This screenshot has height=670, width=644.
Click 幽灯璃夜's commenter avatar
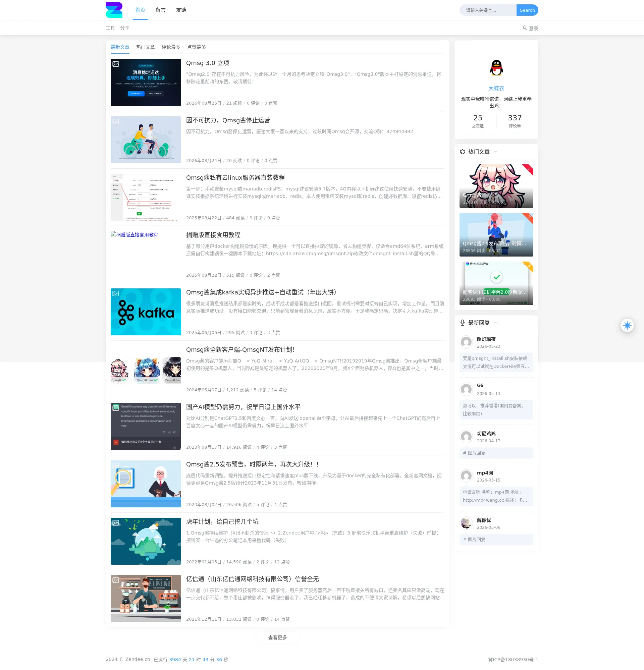tap(466, 342)
